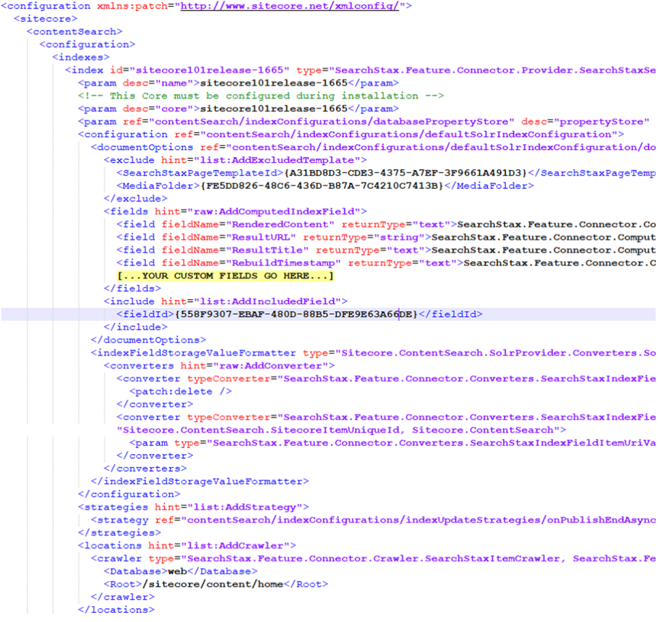Click the opening <indexes> tag
The height and width of the screenshot is (622, 672).
point(81,57)
